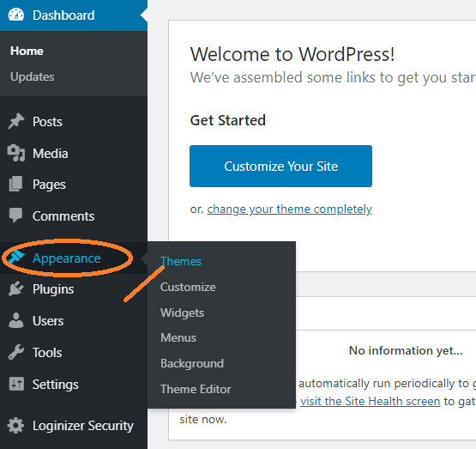Choose Widgets in Appearance flyout
476x449 pixels.
coord(182,312)
